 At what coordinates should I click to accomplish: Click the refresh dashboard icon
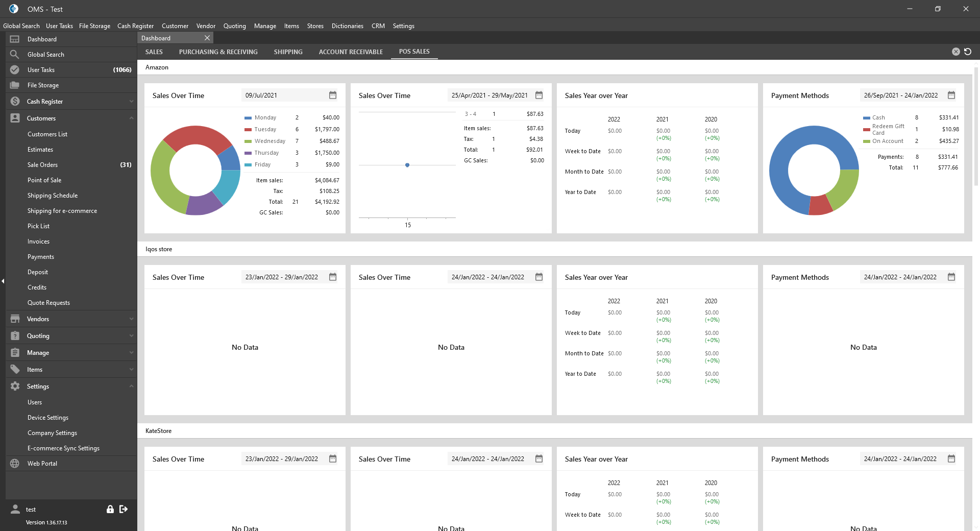pos(968,52)
